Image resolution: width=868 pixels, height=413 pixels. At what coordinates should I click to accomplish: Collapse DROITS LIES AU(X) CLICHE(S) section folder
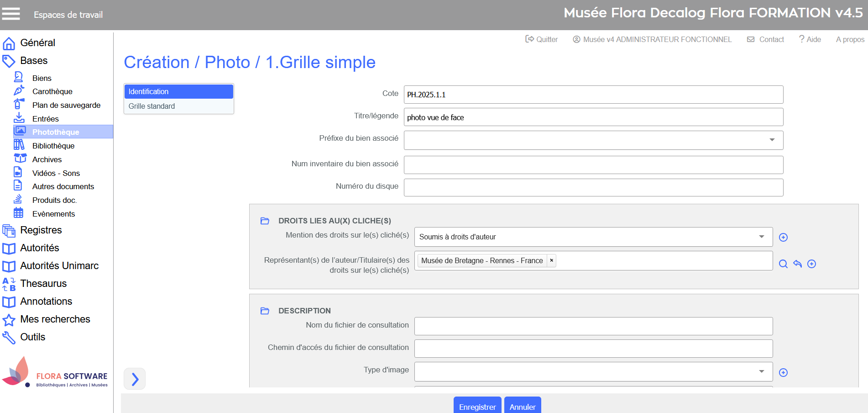[x=265, y=221]
